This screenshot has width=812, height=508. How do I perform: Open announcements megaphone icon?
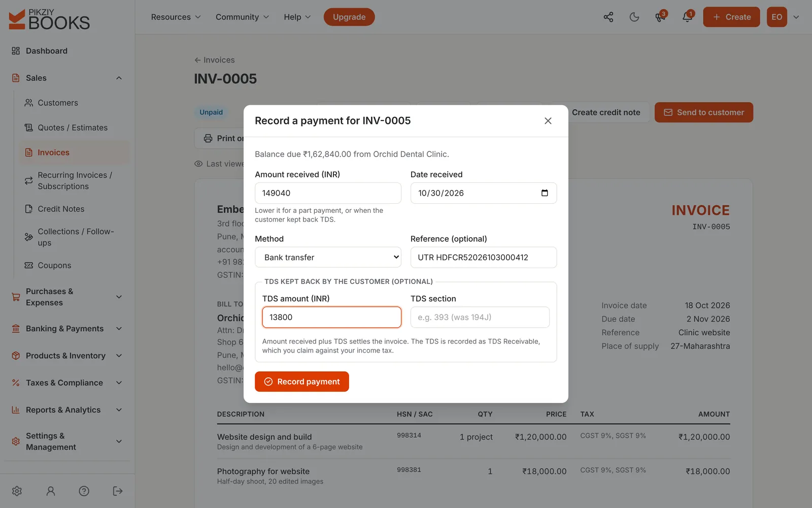click(x=660, y=17)
